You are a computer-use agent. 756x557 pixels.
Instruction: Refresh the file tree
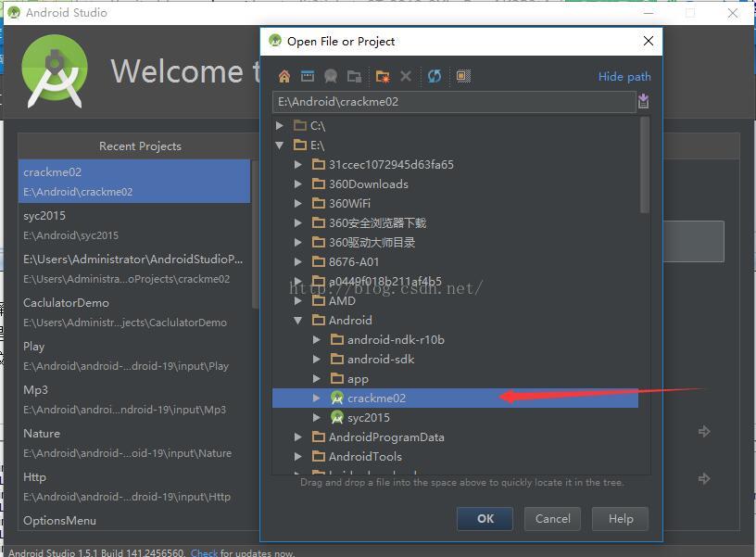pyautogui.click(x=435, y=77)
